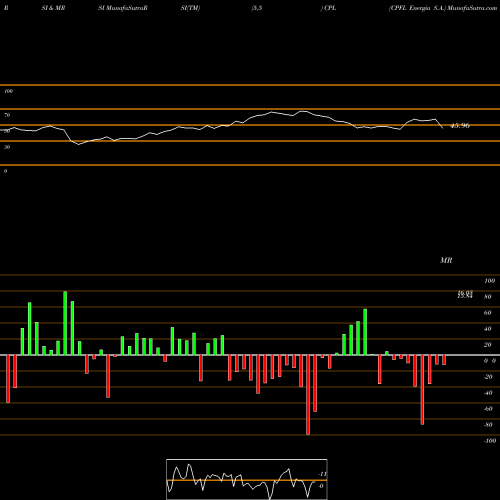The width and height of the screenshot is (500, 500).
Task: Open the mini oscillator chart thumbnail
Action: click(247, 479)
